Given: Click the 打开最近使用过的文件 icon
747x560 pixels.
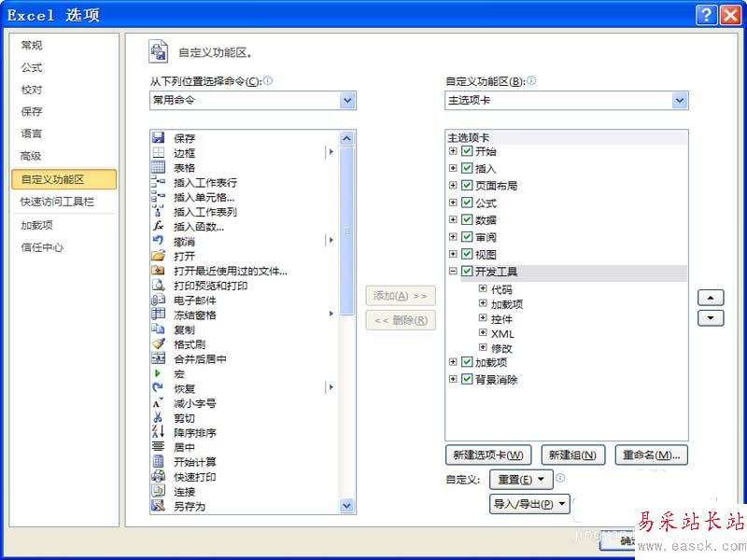Looking at the screenshot, I should [158, 271].
